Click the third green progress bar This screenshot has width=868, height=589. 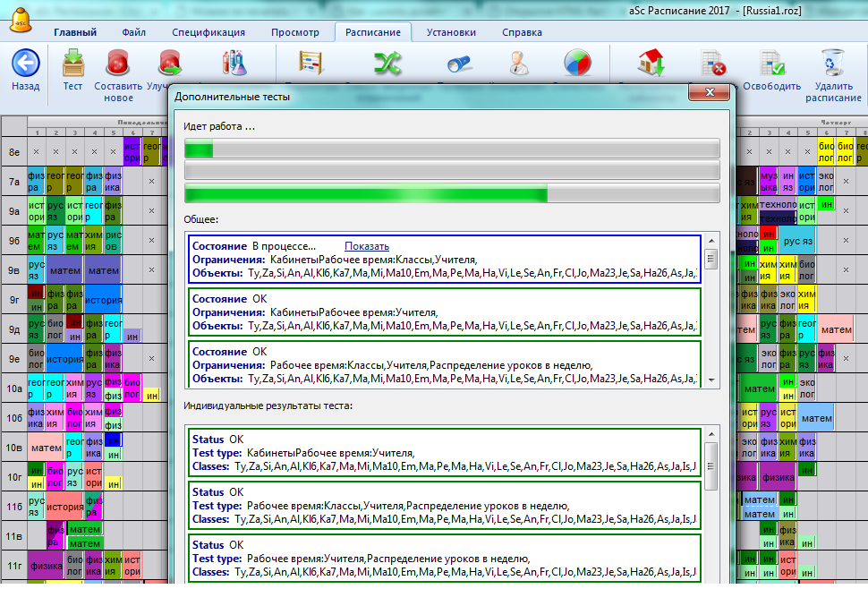coord(451,193)
